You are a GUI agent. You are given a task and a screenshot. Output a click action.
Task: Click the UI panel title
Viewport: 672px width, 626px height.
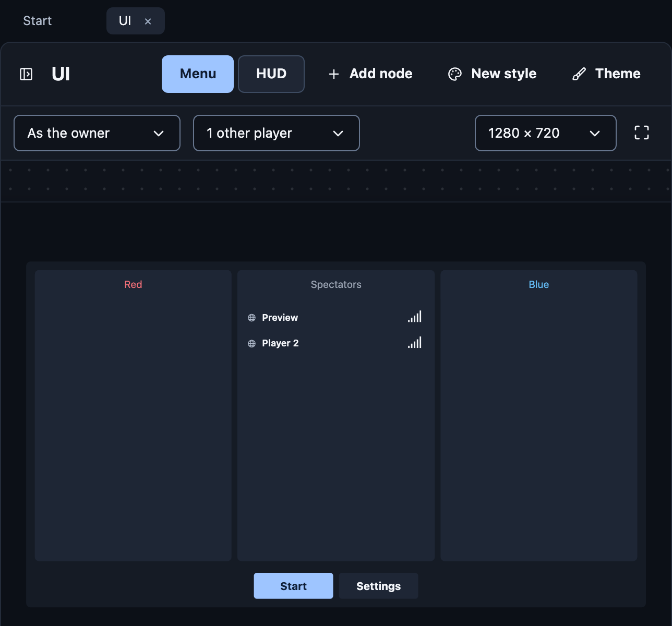(61, 74)
